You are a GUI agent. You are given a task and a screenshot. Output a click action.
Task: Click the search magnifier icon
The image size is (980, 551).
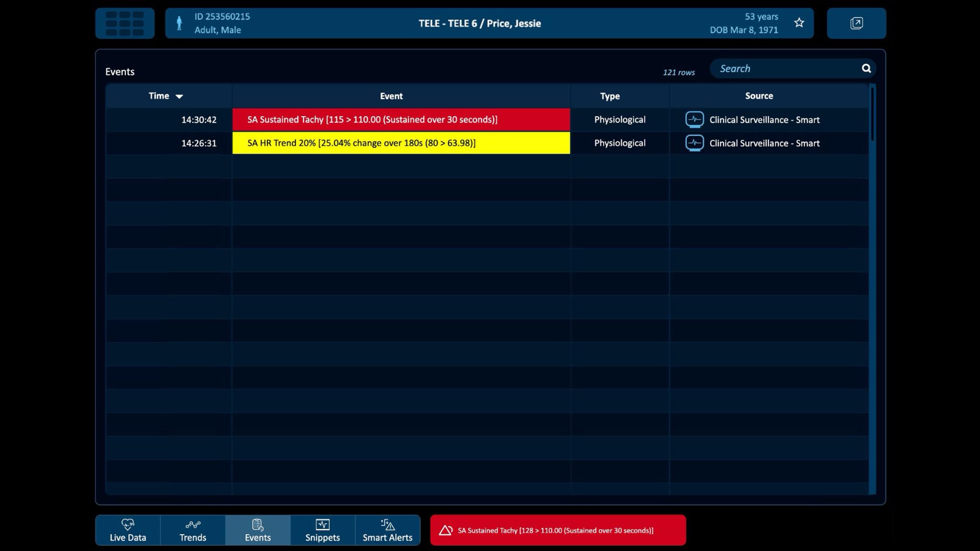click(x=866, y=68)
